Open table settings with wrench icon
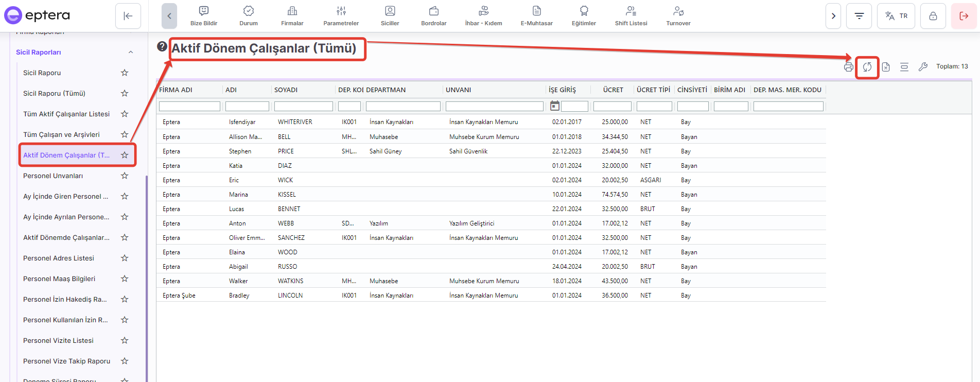The height and width of the screenshot is (382, 980). pyautogui.click(x=923, y=67)
